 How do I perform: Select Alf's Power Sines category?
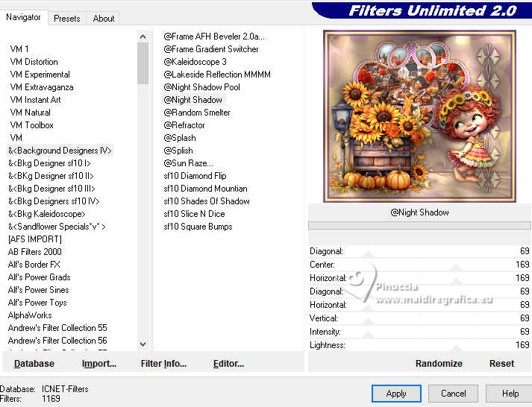(38, 290)
